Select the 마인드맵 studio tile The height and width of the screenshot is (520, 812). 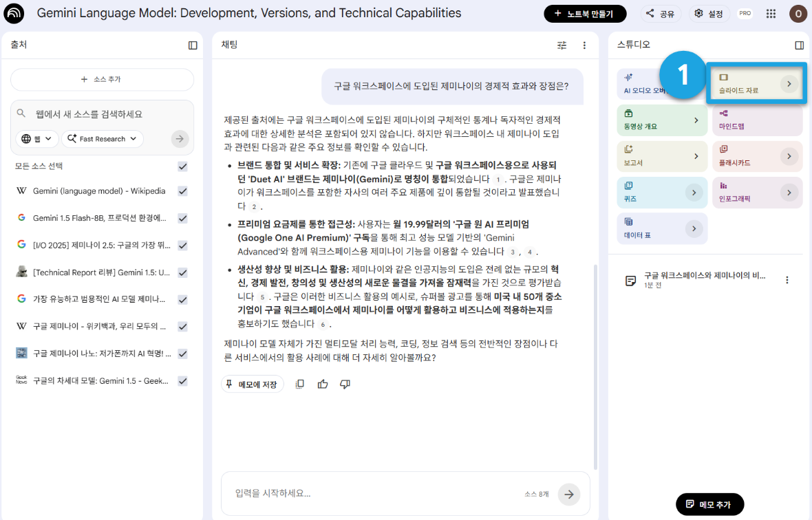(x=757, y=120)
